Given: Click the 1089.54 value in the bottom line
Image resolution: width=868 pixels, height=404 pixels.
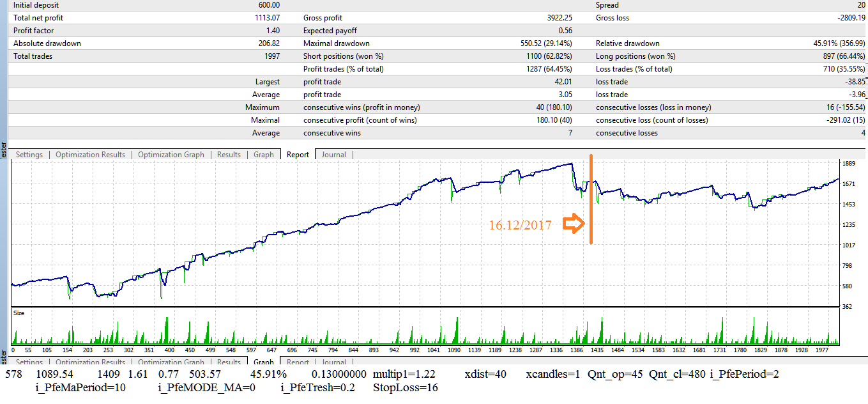Looking at the screenshot, I should pyautogui.click(x=54, y=374).
